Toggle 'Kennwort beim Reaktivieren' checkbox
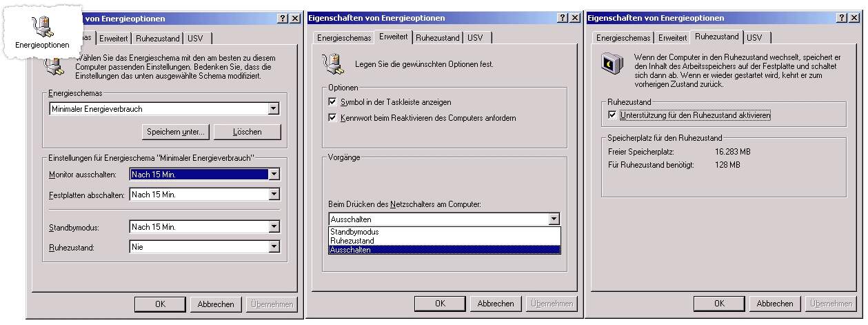The height and width of the screenshot is (325, 868). click(333, 118)
